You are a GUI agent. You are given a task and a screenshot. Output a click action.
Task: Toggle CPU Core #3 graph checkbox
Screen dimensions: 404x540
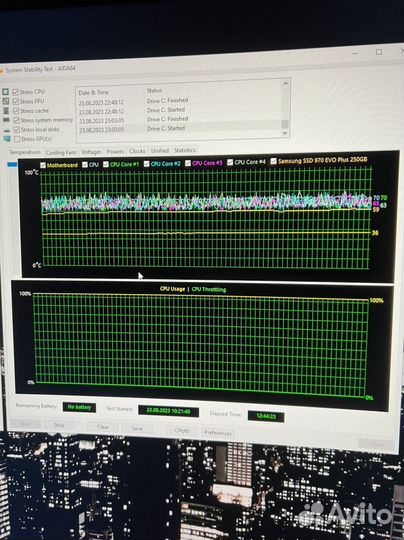pos(188,163)
